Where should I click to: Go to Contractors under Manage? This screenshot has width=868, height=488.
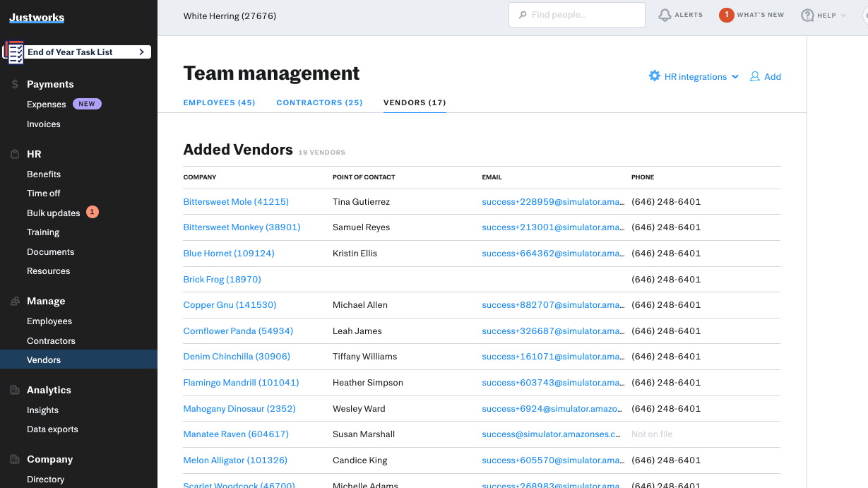[x=51, y=340]
